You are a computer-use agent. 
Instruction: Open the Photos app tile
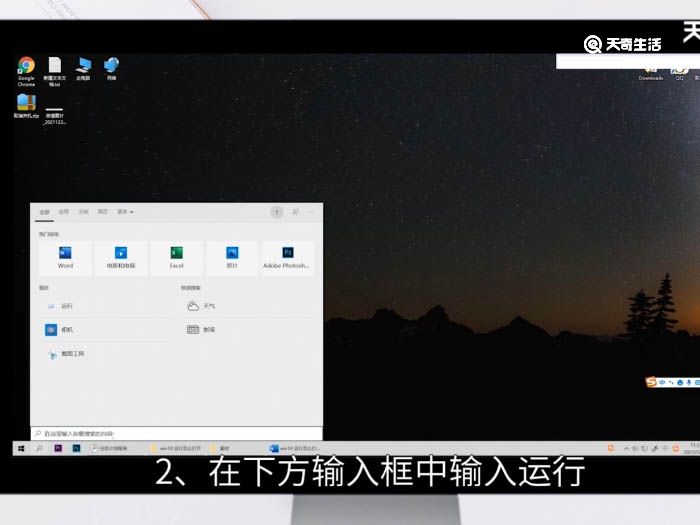click(232, 258)
